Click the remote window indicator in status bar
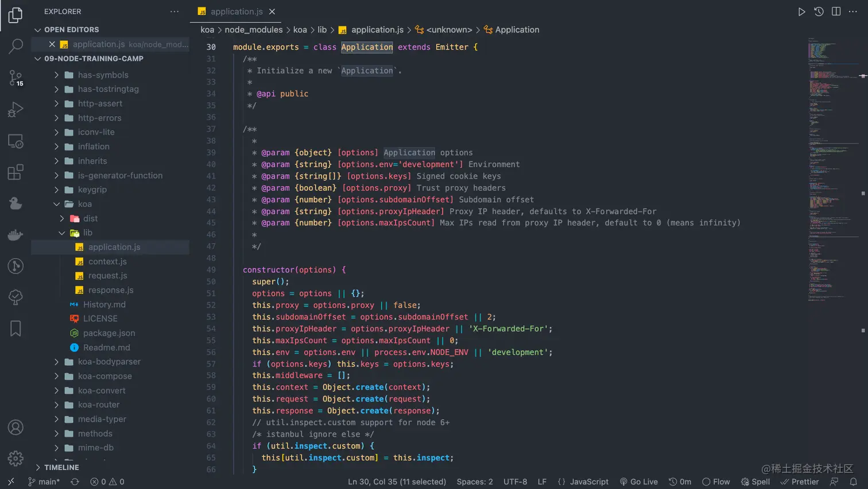Viewport: 868px width, 489px height. coord(11,482)
